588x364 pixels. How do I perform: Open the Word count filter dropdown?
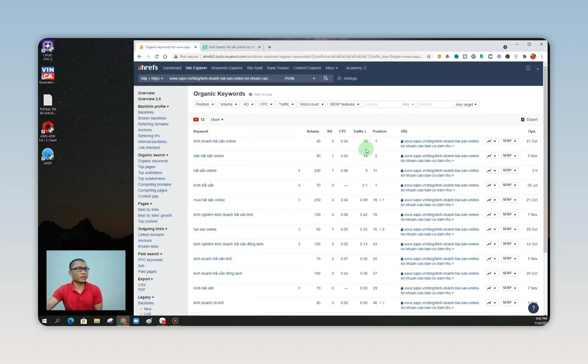[x=312, y=104]
